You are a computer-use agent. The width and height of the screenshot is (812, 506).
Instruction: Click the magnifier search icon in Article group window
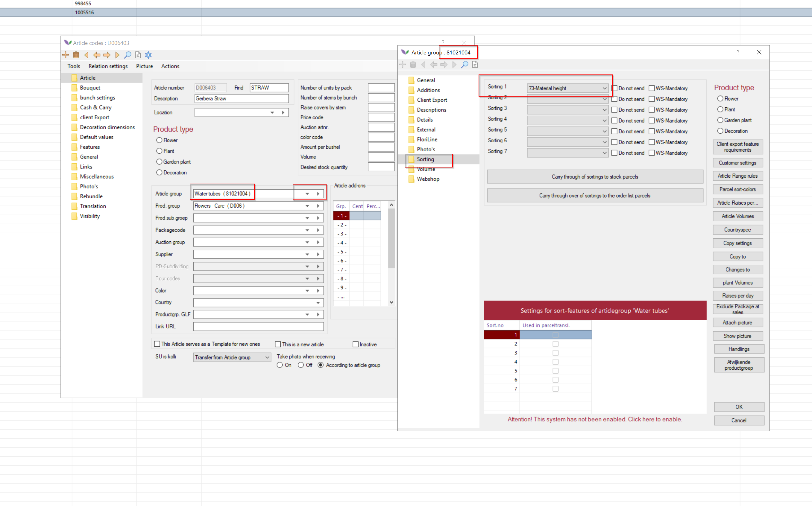tap(465, 65)
